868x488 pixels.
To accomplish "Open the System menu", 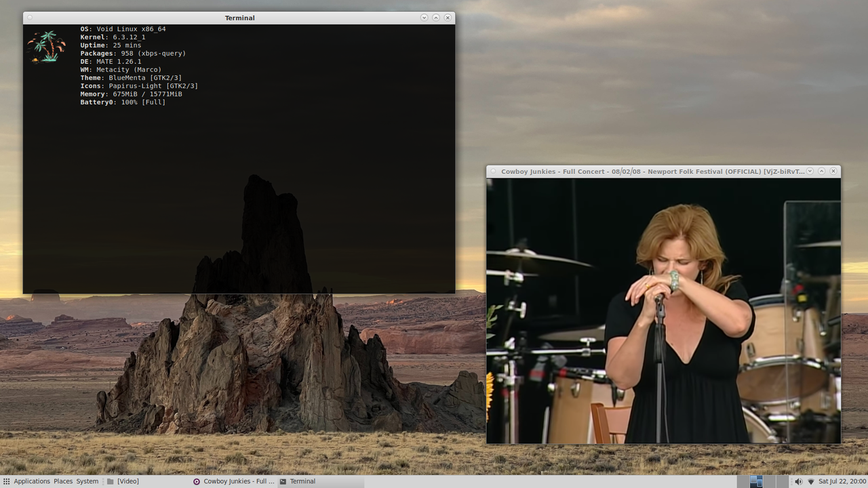I will pyautogui.click(x=87, y=481).
